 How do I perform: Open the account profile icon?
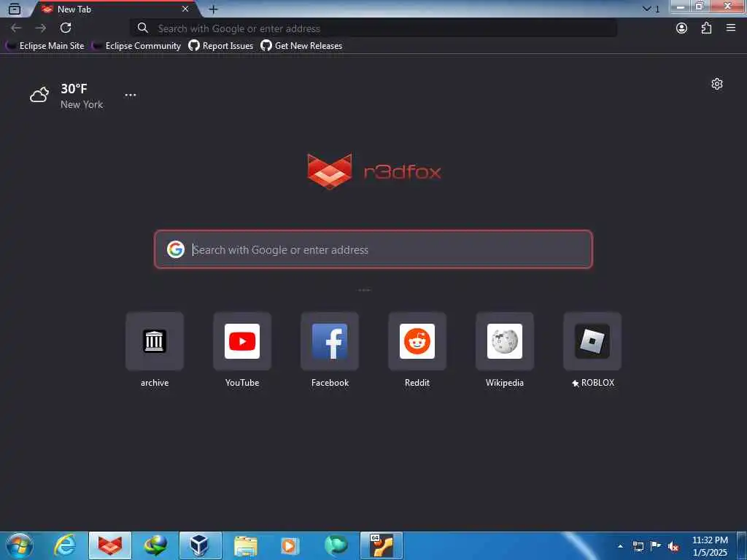pyautogui.click(x=682, y=28)
